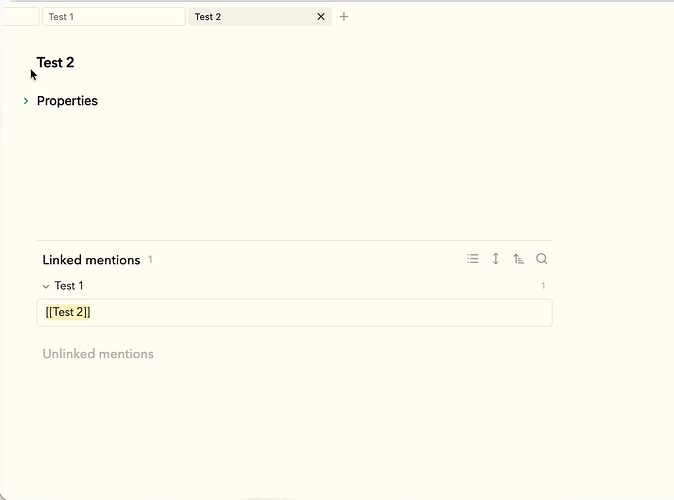Click the linked mentions count badge

pyautogui.click(x=150, y=260)
